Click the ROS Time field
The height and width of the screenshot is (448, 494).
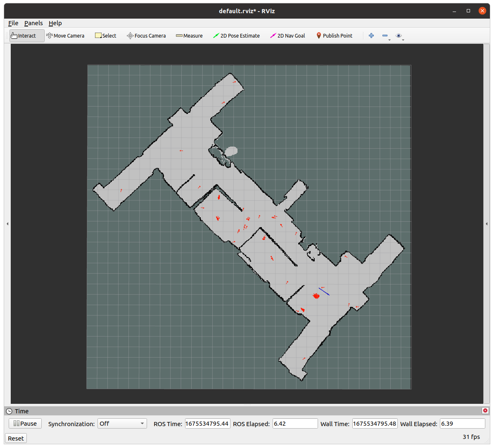(x=207, y=423)
